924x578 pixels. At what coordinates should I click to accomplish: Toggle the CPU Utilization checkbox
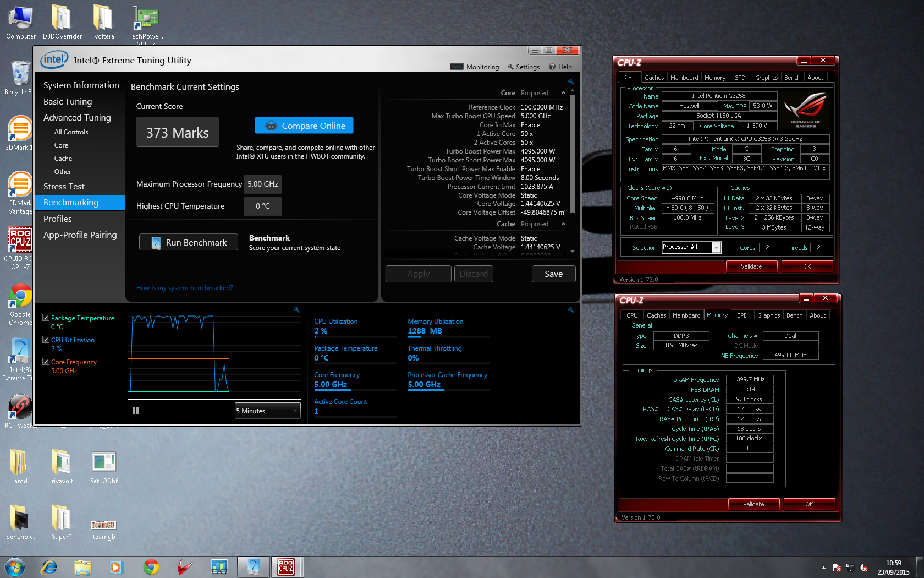click(x=46, y=340)
